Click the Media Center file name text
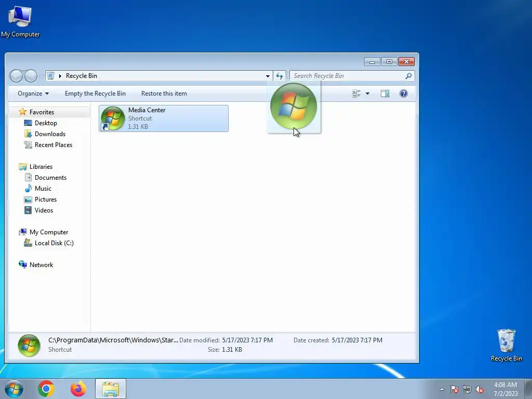Image resolution: width=532 pixels, height=399 pixels. (147, 110)
